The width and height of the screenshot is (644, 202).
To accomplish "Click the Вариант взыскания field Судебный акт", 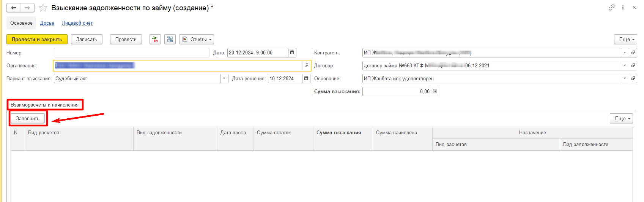I will (137, 78).
